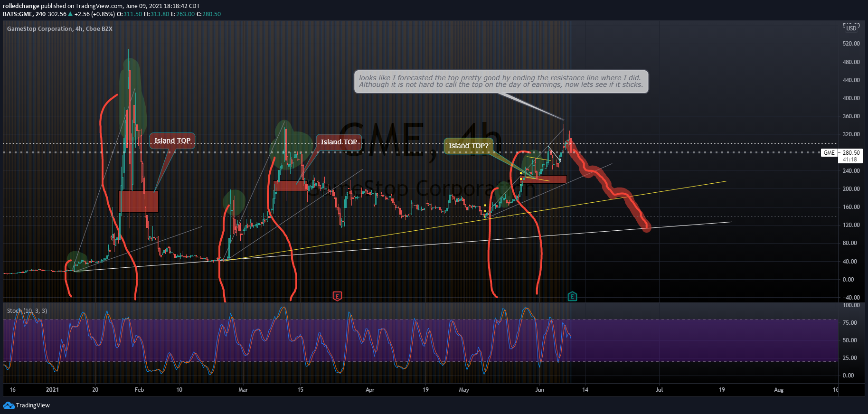Click the "Apr" time axis label
This screenshot has height=414, width=868.
(x=370, y=390)
